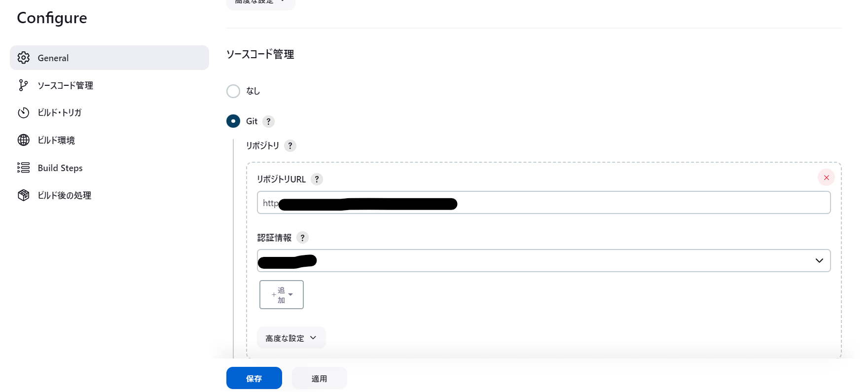Focus the リポジトリURL input field
This screenshot has width=868, height=392.
[543, 203]
